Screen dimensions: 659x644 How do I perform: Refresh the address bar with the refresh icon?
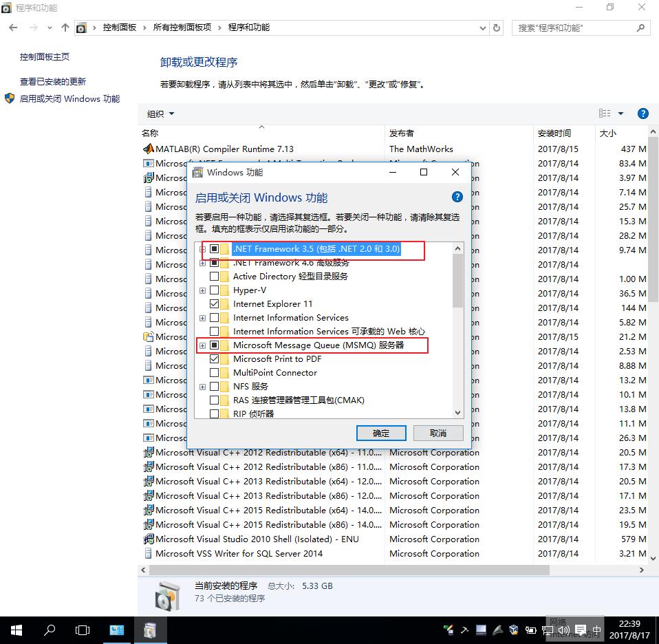[497, 28]
